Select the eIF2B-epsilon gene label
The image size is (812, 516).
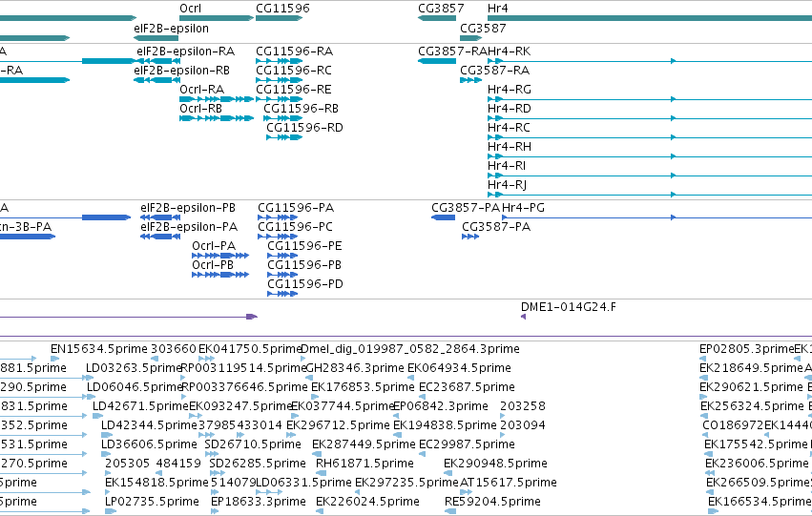(172, 29)
